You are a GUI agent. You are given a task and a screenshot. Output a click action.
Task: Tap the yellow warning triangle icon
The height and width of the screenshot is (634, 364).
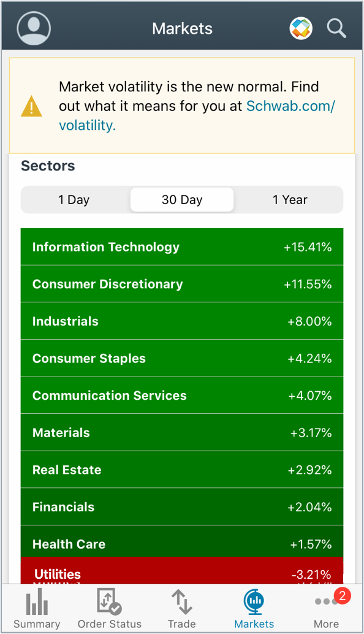31,106
